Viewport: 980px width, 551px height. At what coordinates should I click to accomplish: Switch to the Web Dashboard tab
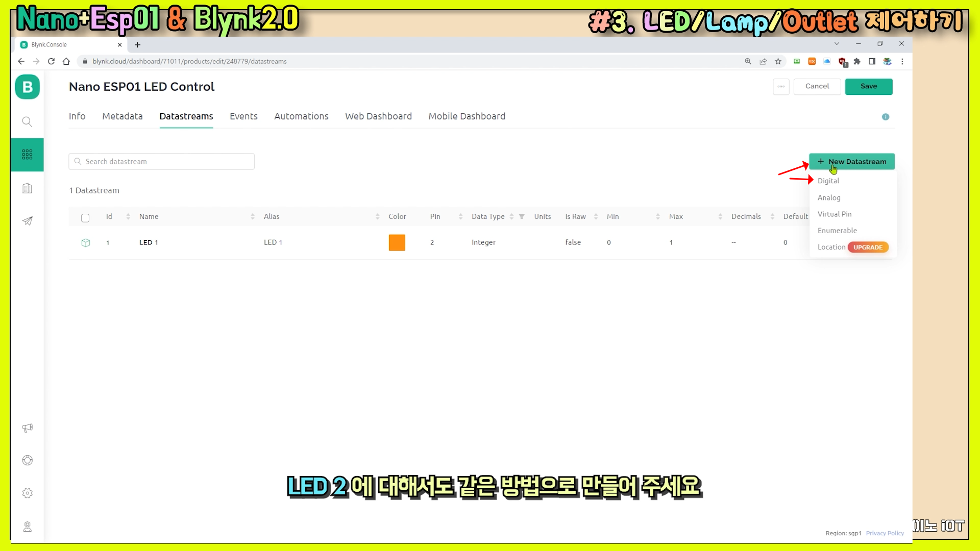pyautogui.click(x=378, y=116)
